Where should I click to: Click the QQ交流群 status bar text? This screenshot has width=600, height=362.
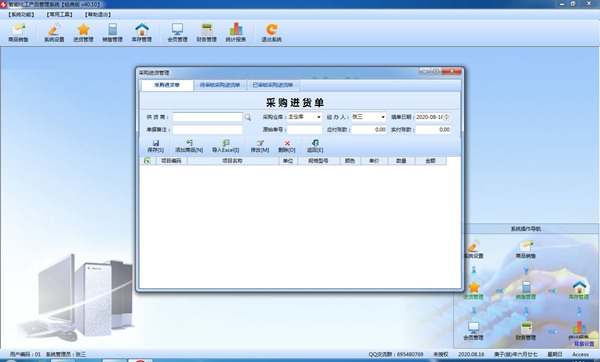396,354
